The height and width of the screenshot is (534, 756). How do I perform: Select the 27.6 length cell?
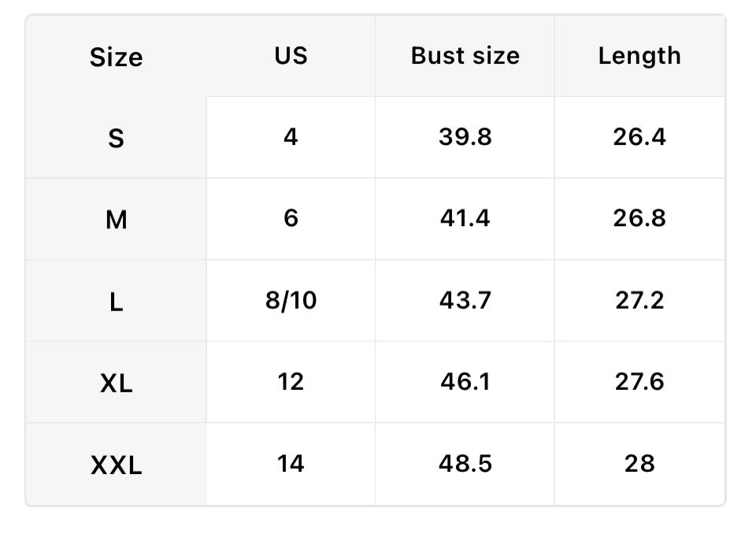tap(639, 382)
